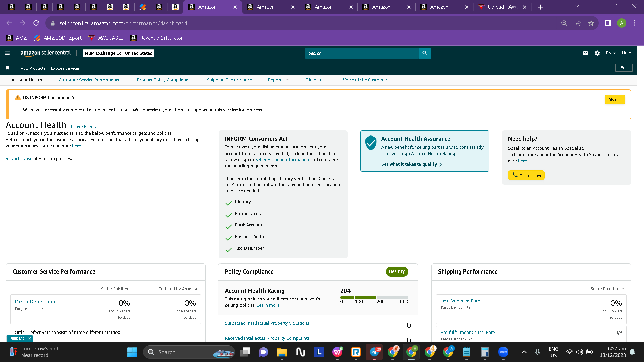644x362 pixels.
Task: Click the zoom magnifier icon in the address bar
Action: coord(564,23)
